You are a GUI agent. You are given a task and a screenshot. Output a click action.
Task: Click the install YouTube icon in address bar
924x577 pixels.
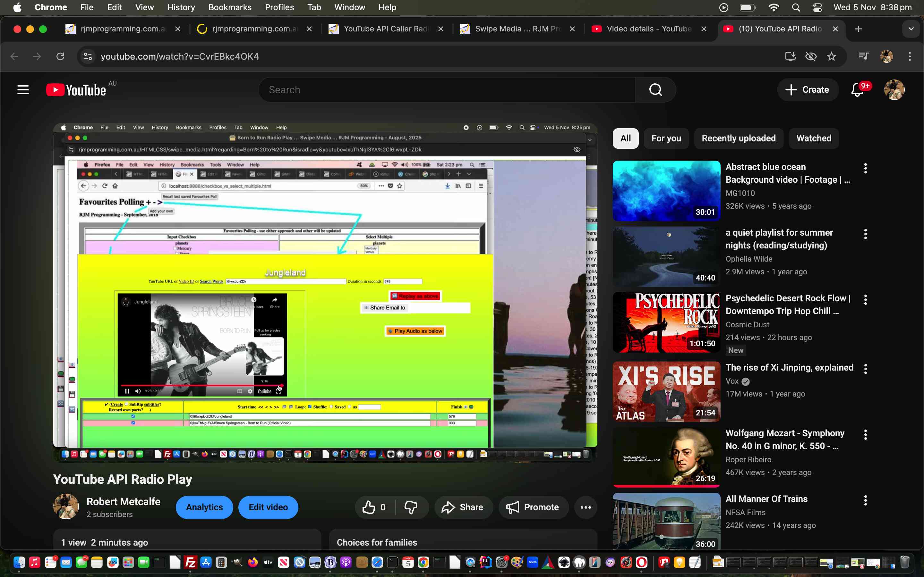(x=790, y=56)
